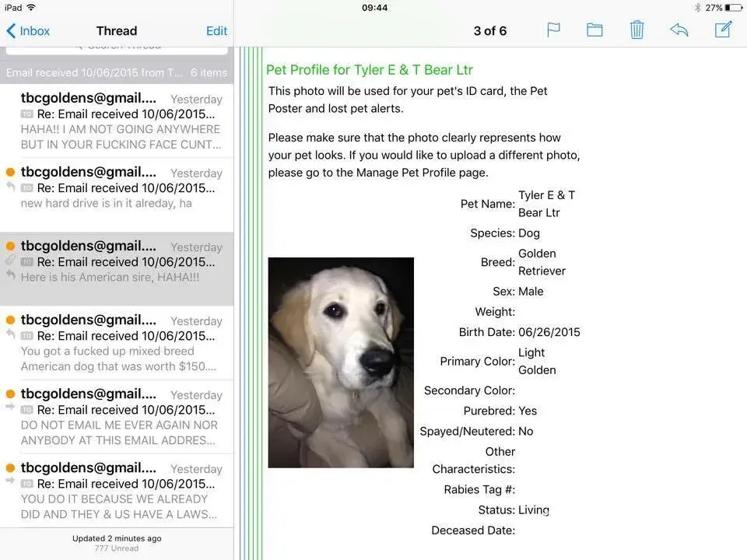Tap the 09:44 clock in the status bar

(x=374, y=8)
